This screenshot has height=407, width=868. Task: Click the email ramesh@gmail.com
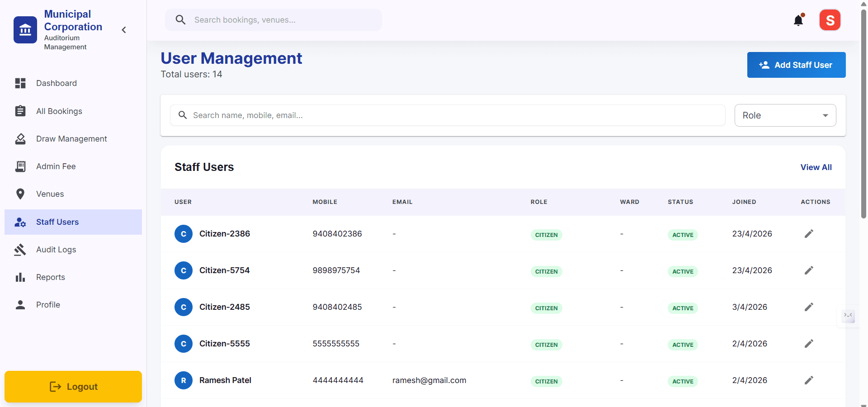click(x=429, y=380)
